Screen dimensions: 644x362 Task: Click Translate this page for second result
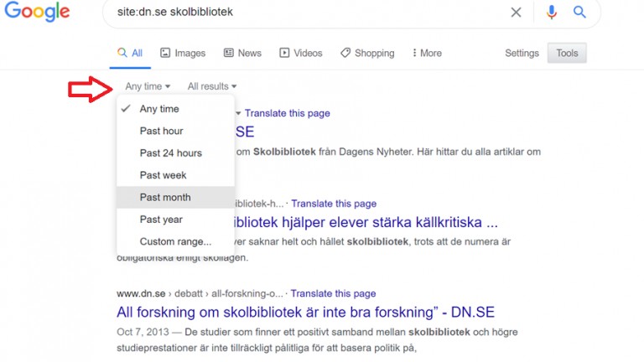(x=334, y=204)
